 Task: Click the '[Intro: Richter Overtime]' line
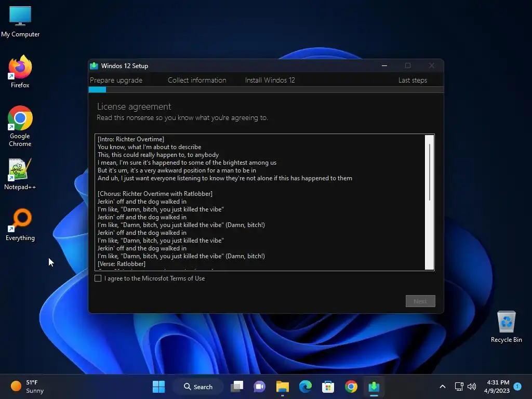pyautogui.click(x=130, y=139)
